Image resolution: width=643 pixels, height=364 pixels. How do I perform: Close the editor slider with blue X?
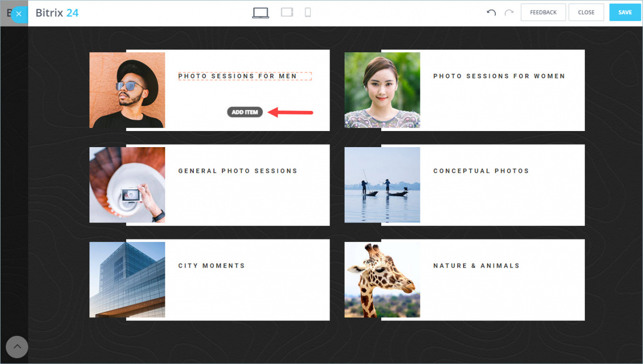19,14
